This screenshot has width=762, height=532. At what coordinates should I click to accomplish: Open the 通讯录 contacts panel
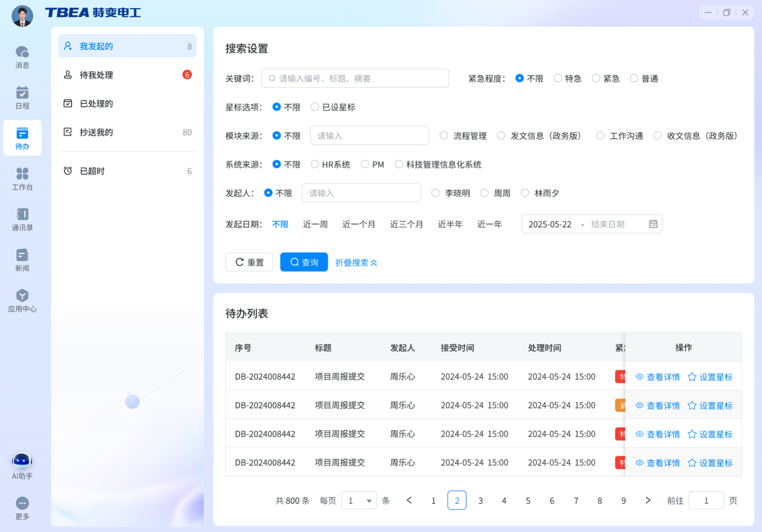point(22,218)
